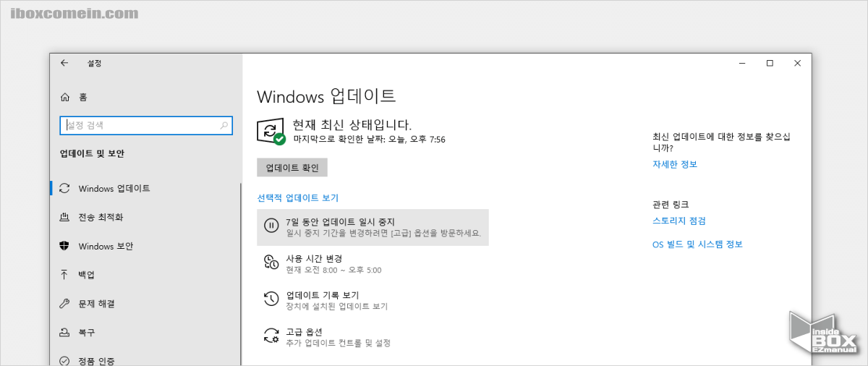Close the 설정 window
The image size is (868, 366).
(x=797, y=63)
